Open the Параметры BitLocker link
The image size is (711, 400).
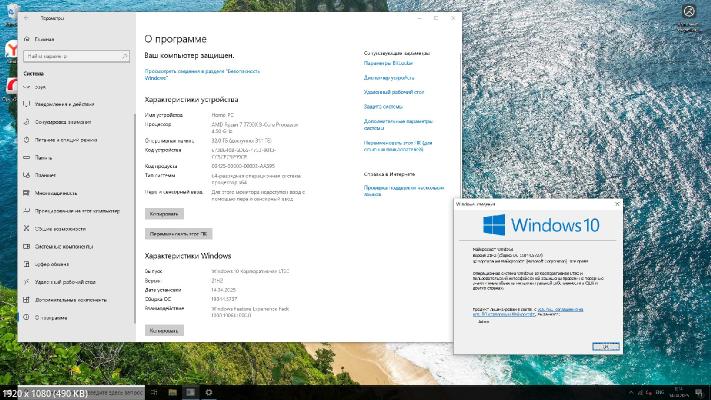click(388, 63)
